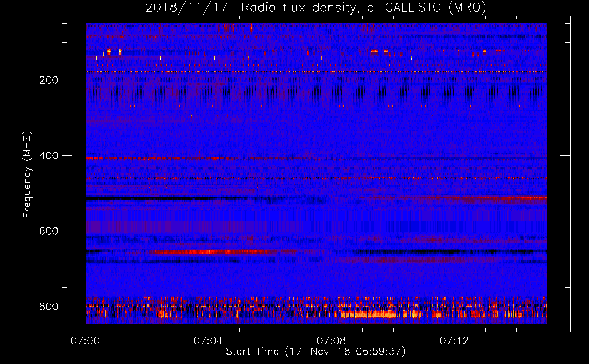Click the 07:00 time tick label
This screenshot has width=589, height=364.
pyautogui.click(x=85, y=341)
